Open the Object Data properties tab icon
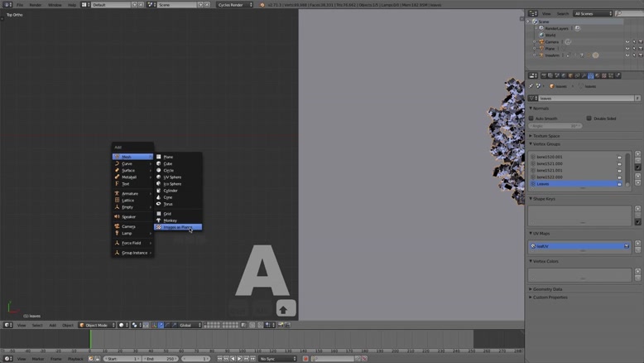Image resolution: width=644 pixels, height=363 pixels. (x=589, y=75)
